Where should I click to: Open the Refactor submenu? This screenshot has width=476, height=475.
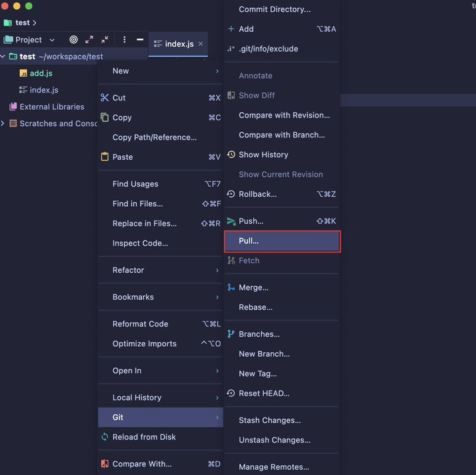(x=160, y=270)
